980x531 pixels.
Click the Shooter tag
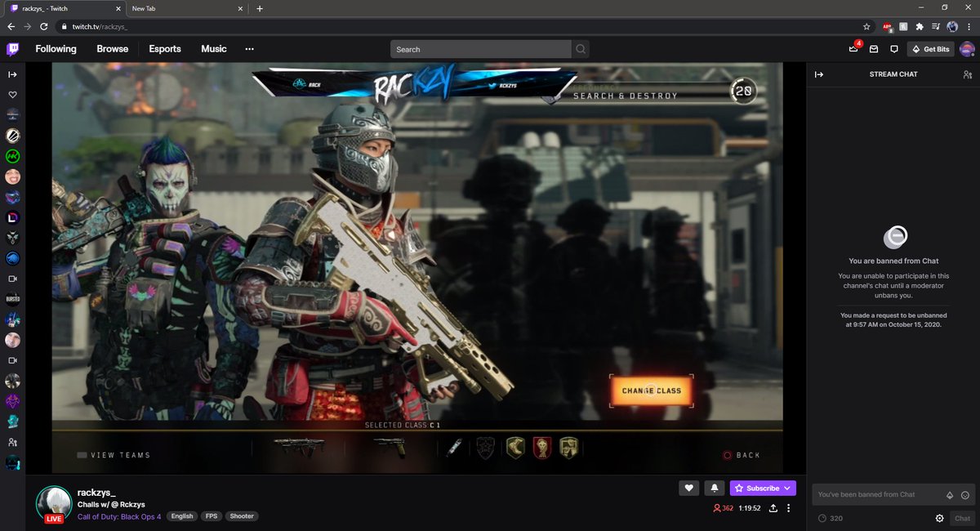[242, 516]
